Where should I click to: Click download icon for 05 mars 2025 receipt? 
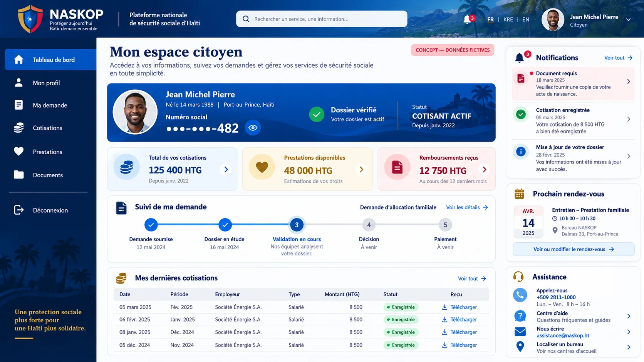click(x=444, y=307)
